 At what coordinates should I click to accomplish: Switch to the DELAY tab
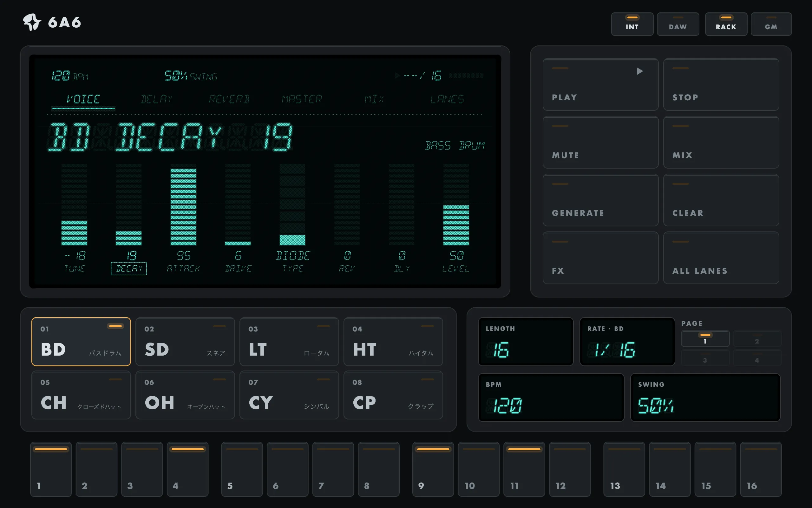156,99
